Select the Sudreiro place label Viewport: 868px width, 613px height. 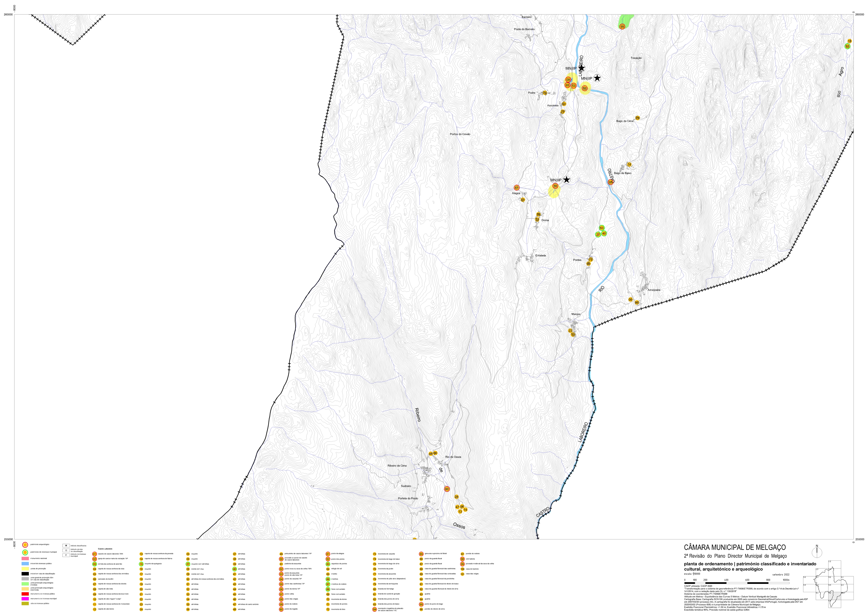coord(406,486)
